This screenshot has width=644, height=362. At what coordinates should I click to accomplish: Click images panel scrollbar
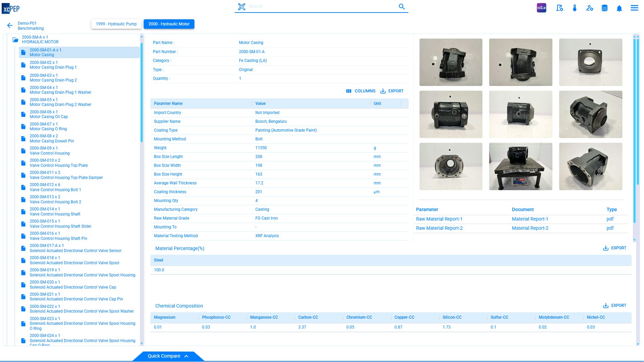635,130
